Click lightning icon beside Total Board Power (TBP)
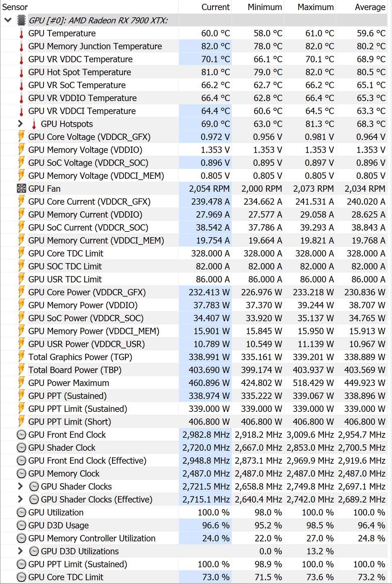This screenshot has width=392, height=584. click(21, 370)
